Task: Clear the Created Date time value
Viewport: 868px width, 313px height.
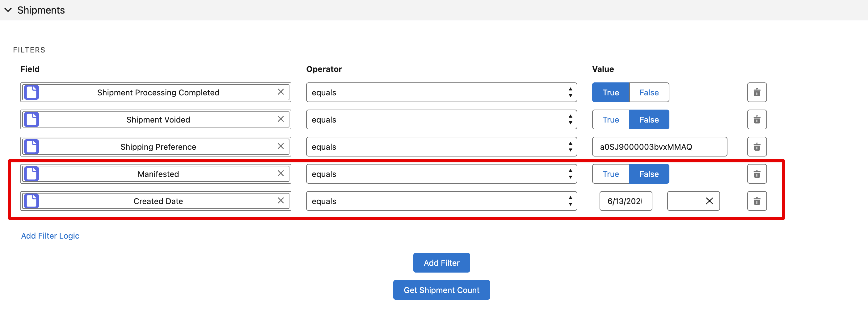Action: [x=709, y=201]
